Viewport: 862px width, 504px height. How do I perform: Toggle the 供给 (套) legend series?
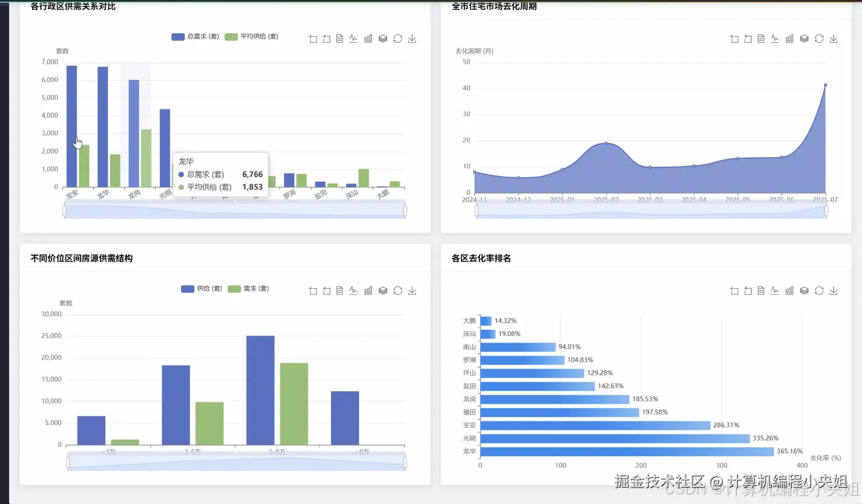pos(202,289)
